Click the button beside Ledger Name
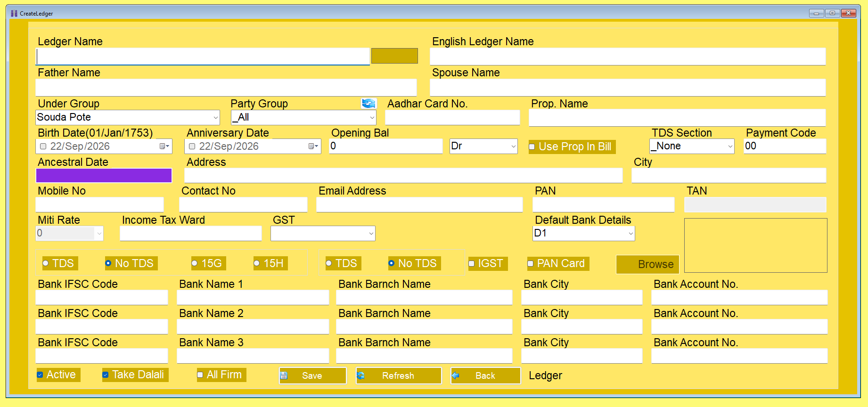Viewport: 868px width, 407px height. click(394, 56)
